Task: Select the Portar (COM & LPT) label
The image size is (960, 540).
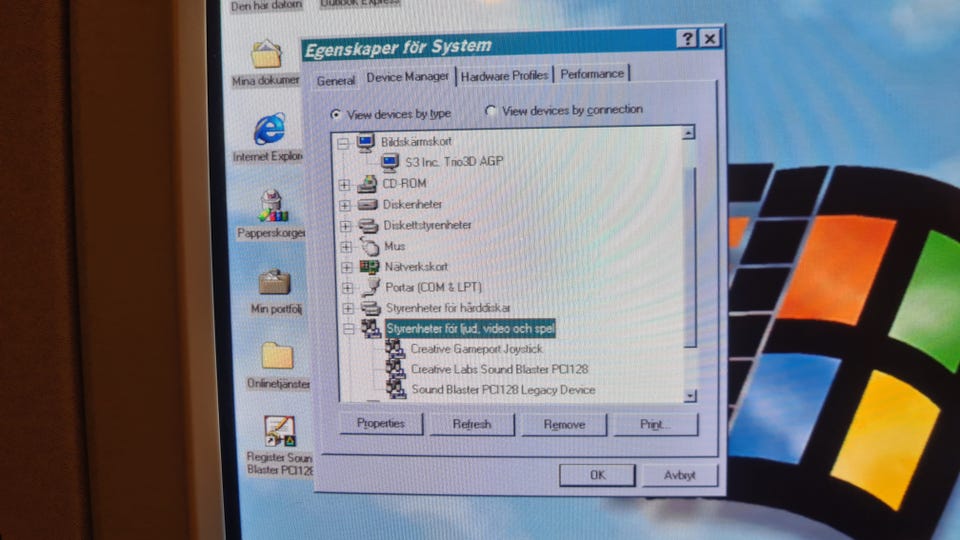Action: pos(433,287)
